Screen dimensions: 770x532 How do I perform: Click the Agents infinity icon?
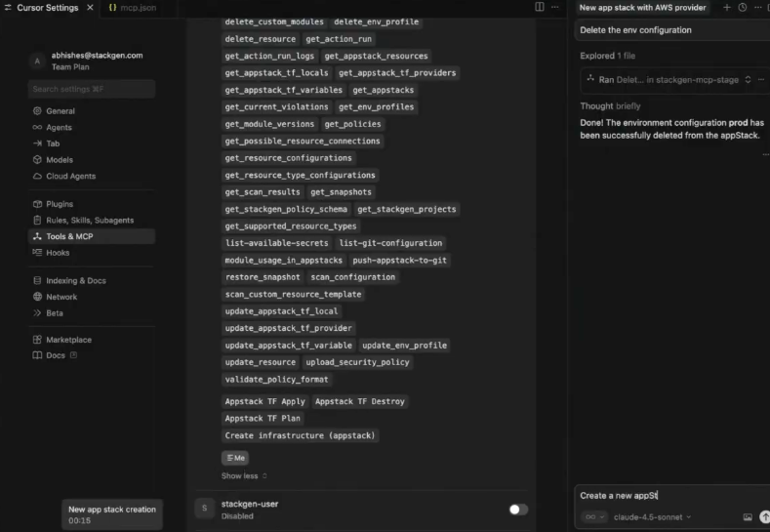(x=37, y=127)
